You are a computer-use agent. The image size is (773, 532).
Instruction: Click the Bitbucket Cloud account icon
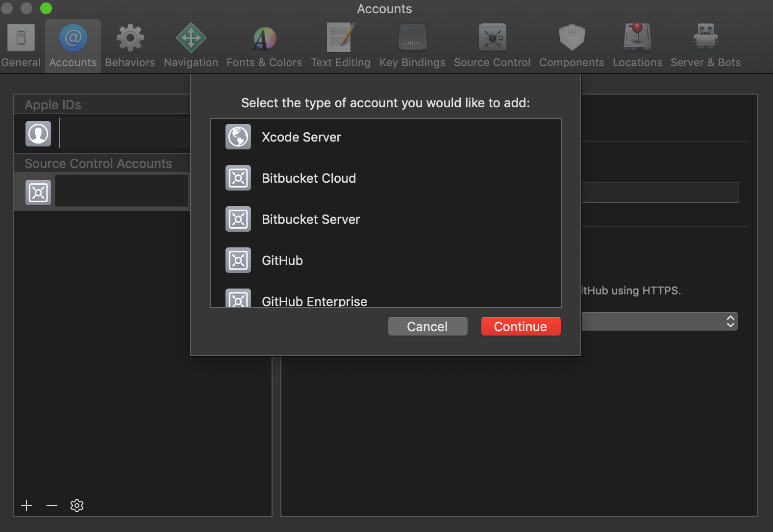point(238,178)
